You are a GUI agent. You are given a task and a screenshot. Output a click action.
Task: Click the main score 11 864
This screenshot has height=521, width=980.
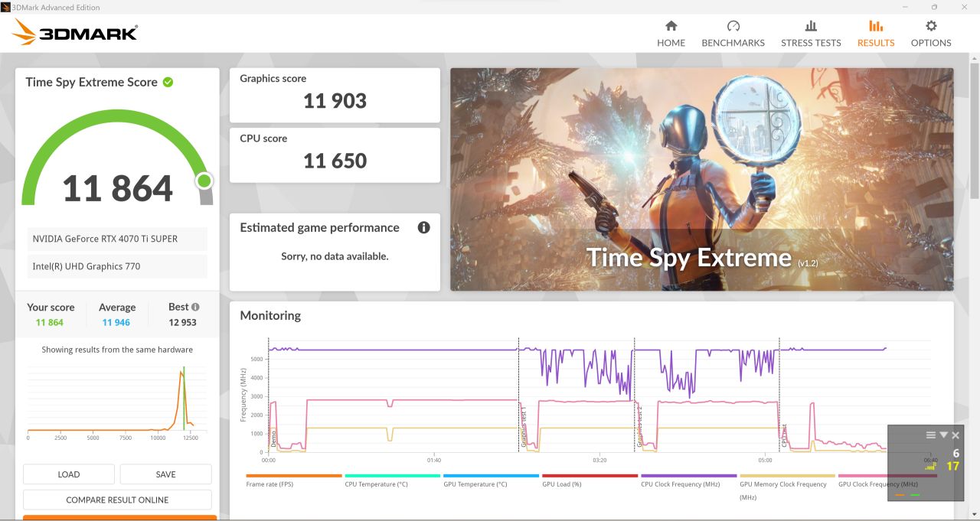[117, 188]
